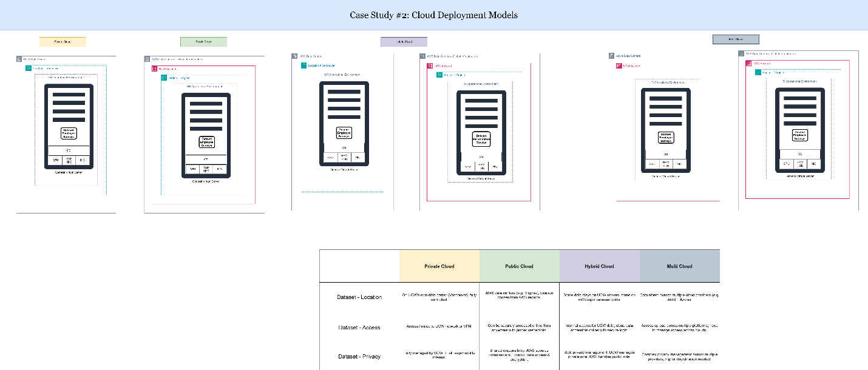
Task: Select the teal Location Vancouver icon in the hybrid UCW Data Center
Action: (304, 65)
